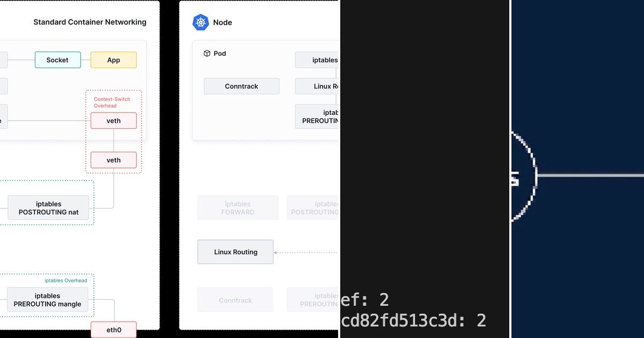Click the faded Conntrack box
644x338 pixels.
click(x=235, y=300)
